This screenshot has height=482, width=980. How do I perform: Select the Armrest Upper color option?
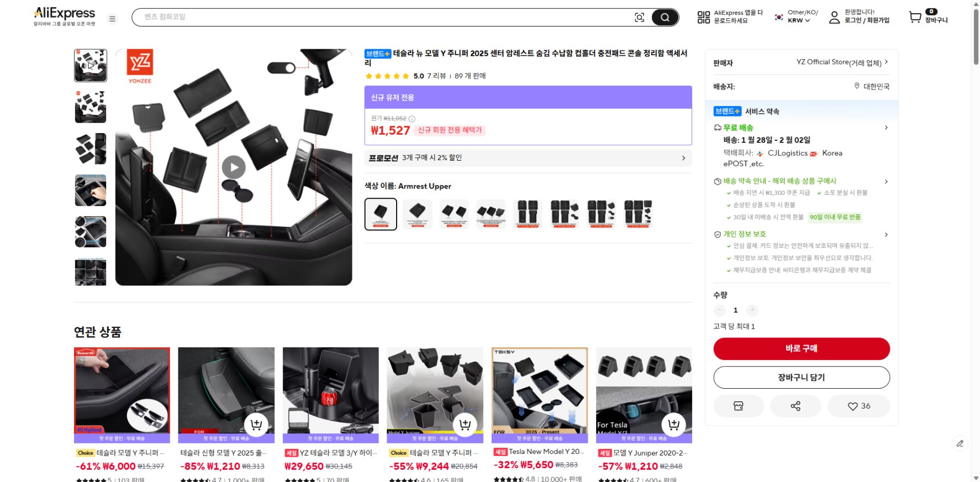[x=381, y=214]
